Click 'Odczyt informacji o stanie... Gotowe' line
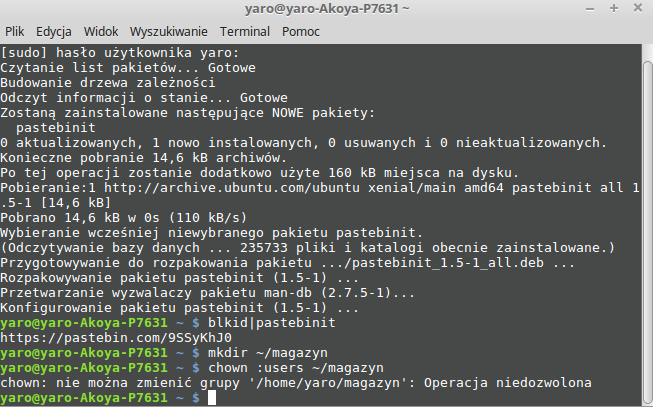The width and height of the screenshot is (653, 407). 144,98
